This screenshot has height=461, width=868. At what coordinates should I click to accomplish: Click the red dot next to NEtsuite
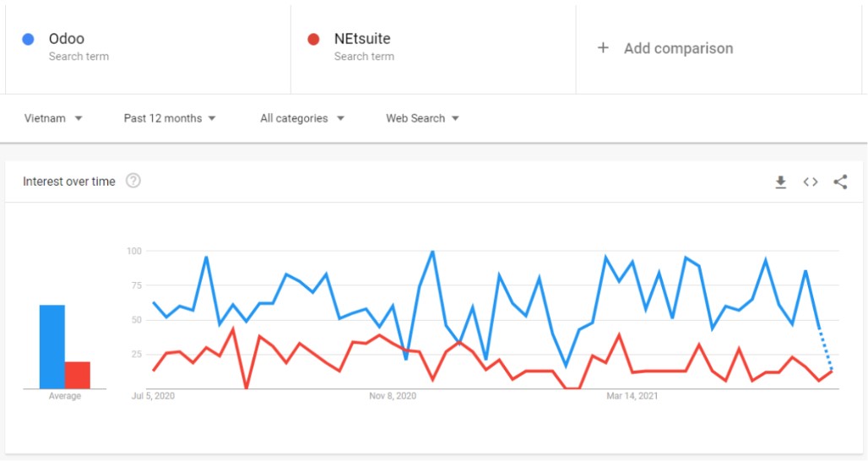tap(313, 39)
